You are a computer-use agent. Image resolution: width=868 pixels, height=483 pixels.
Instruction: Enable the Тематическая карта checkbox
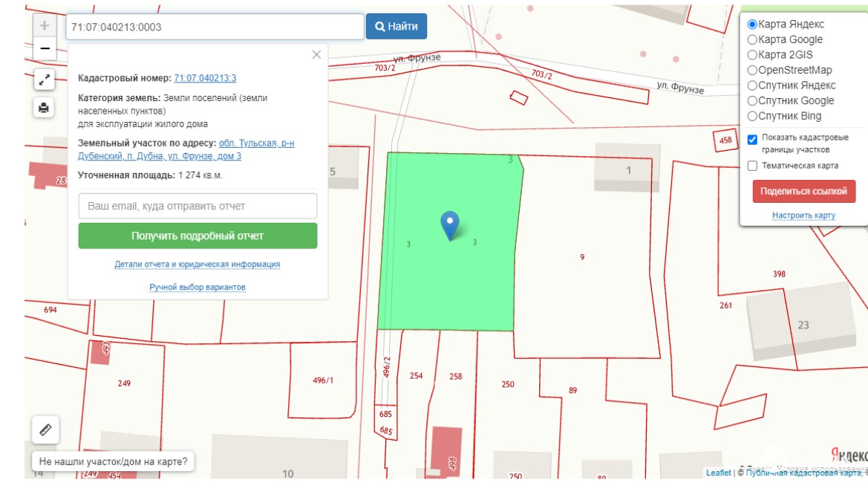[x=752, y=166]
